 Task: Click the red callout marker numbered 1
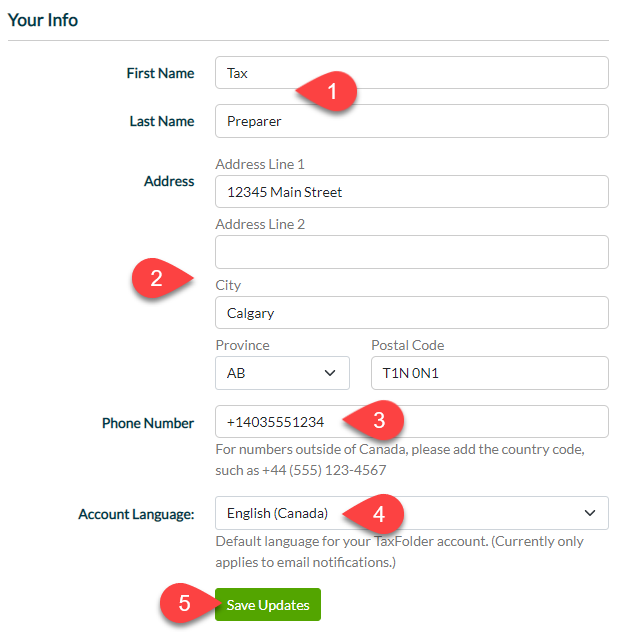[x=327, y=91]
